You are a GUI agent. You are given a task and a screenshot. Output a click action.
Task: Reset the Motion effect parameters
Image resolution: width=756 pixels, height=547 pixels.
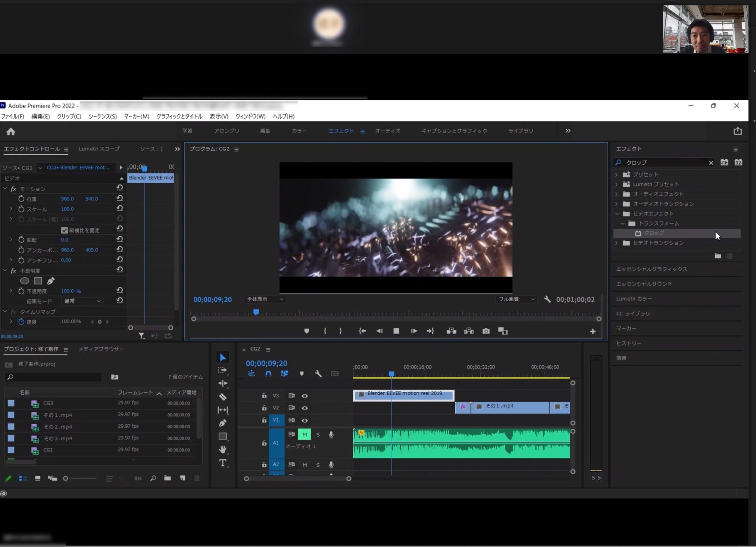[x=120, y=188]
